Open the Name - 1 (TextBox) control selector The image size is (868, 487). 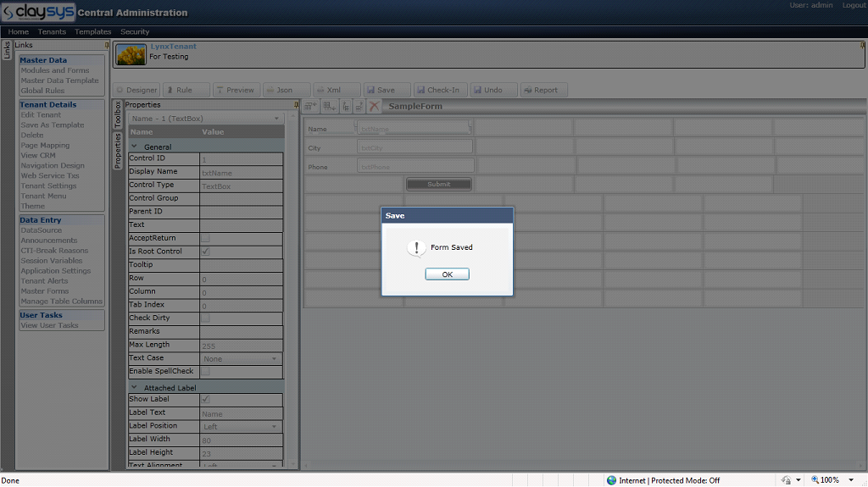pos(206,119)
